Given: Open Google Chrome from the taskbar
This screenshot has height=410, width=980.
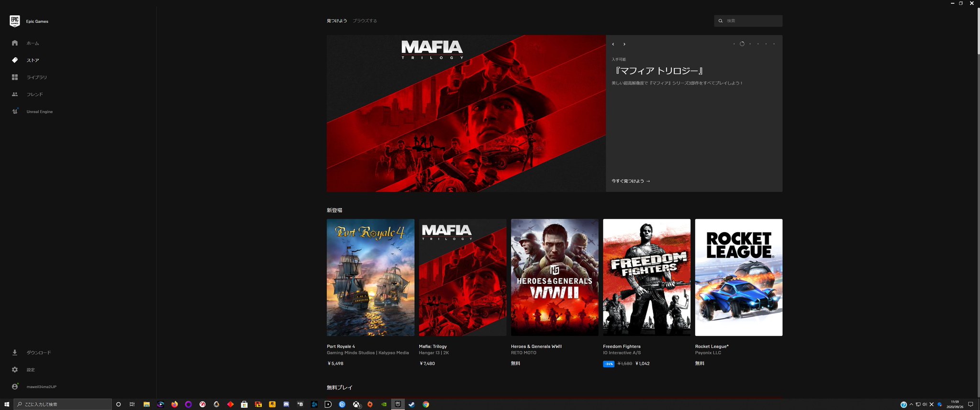Looking at the screenshot, I should click(425, 404).
